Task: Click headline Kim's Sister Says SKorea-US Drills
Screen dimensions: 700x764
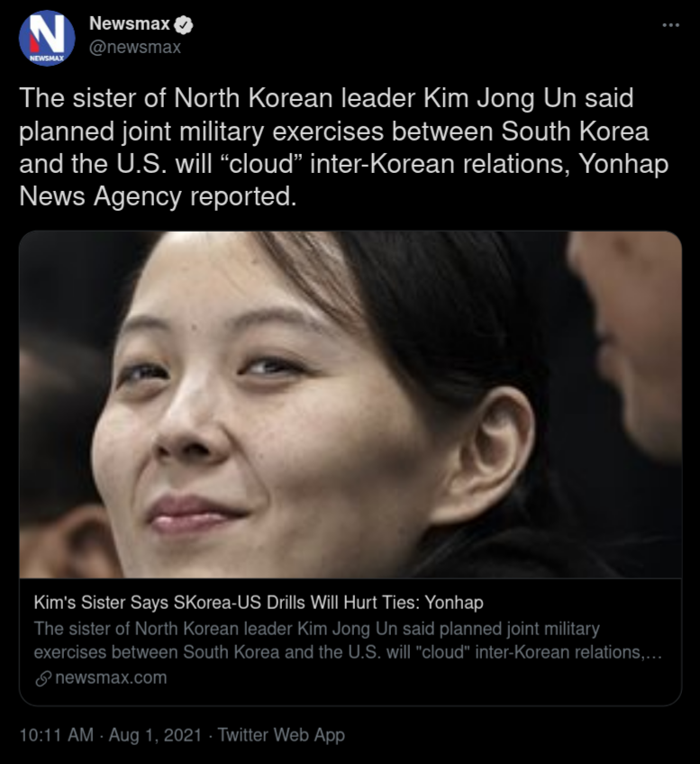Action: click(x=259, y=603)
